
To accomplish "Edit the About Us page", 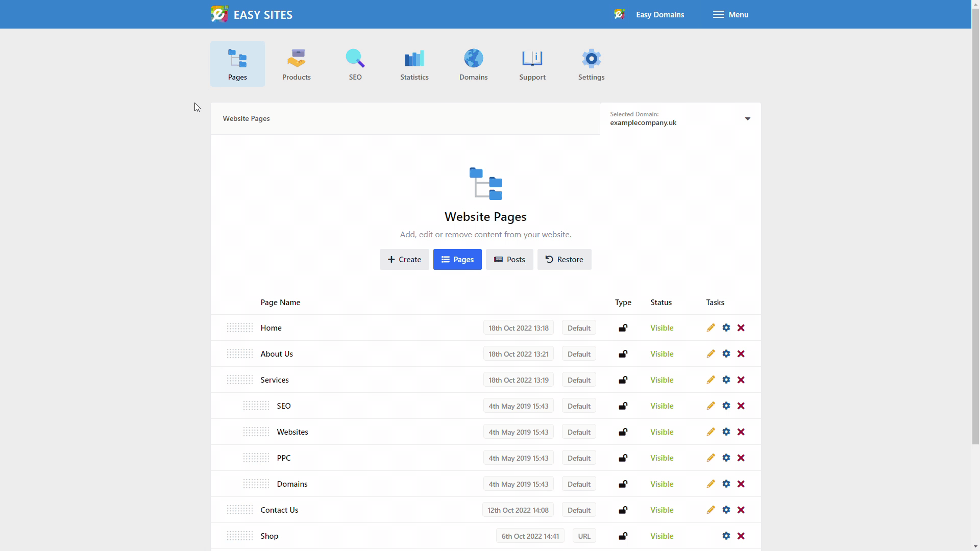I will point(710,354).
